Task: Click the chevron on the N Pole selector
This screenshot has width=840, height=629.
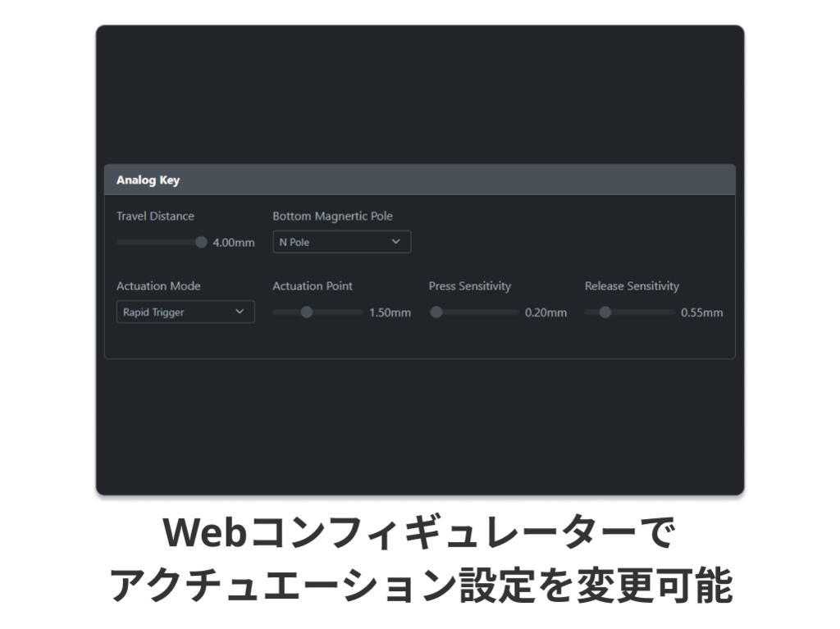Action: pyautogui.click(x=396, y=241)
